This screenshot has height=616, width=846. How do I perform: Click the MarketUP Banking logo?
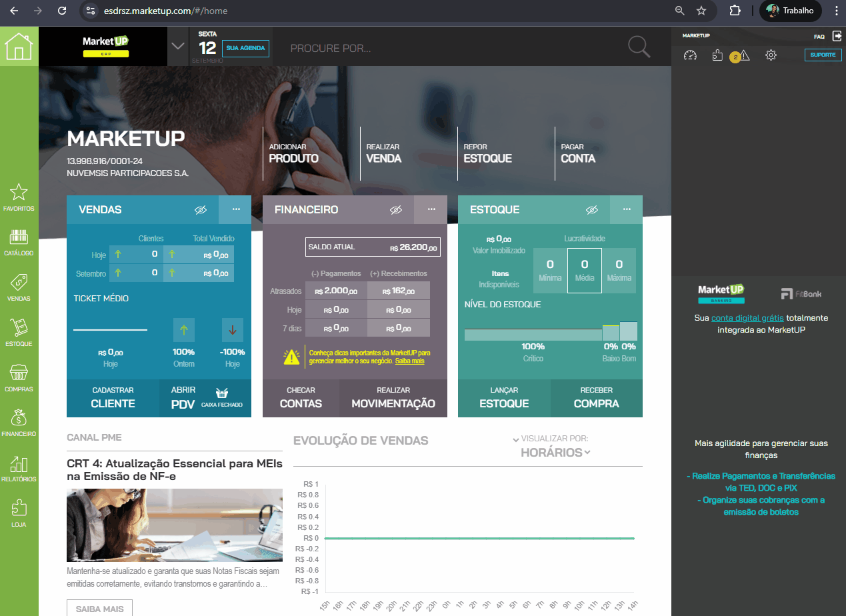point(721,294)
